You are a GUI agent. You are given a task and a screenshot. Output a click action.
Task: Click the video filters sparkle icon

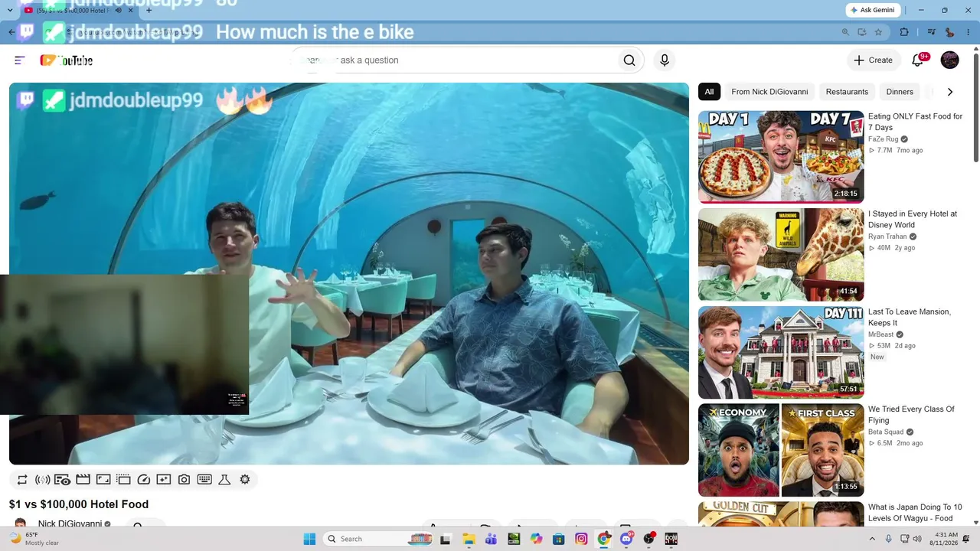click(164, 480)
